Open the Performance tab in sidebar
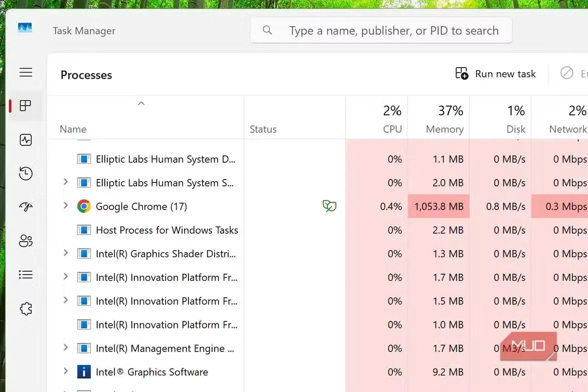The height and width of the screenshot is (392, 588). (26, 140)
